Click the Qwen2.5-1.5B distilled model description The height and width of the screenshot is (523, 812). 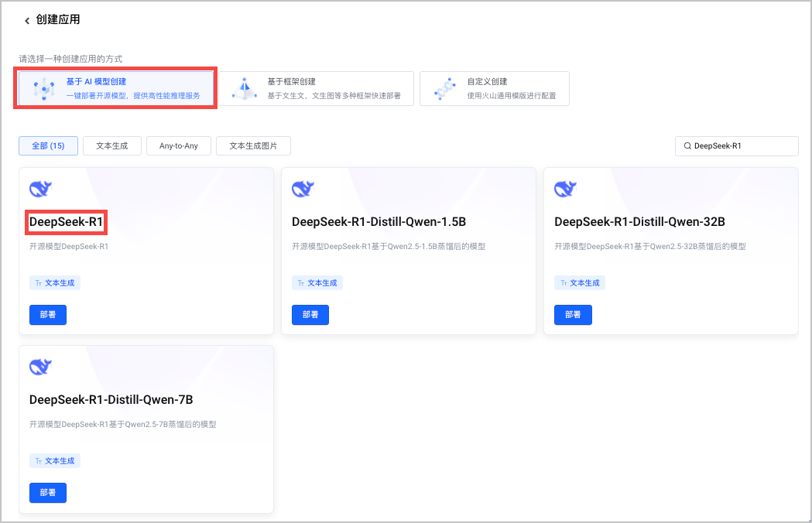pyautogui.click(x=389, y=247)
